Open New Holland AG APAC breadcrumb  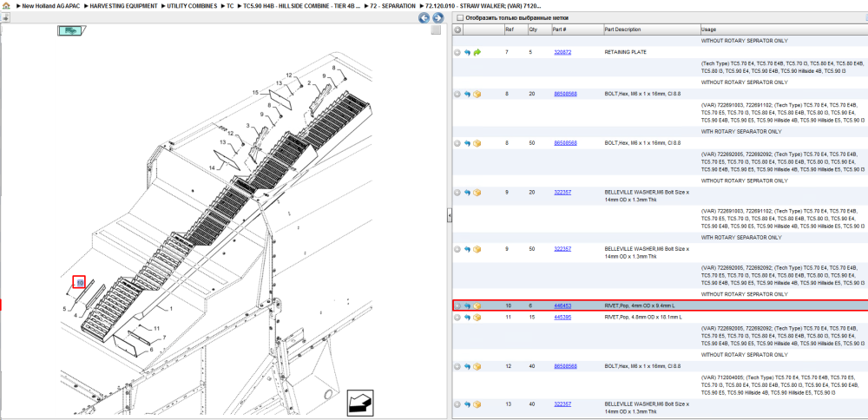click(x=51, y=5)
